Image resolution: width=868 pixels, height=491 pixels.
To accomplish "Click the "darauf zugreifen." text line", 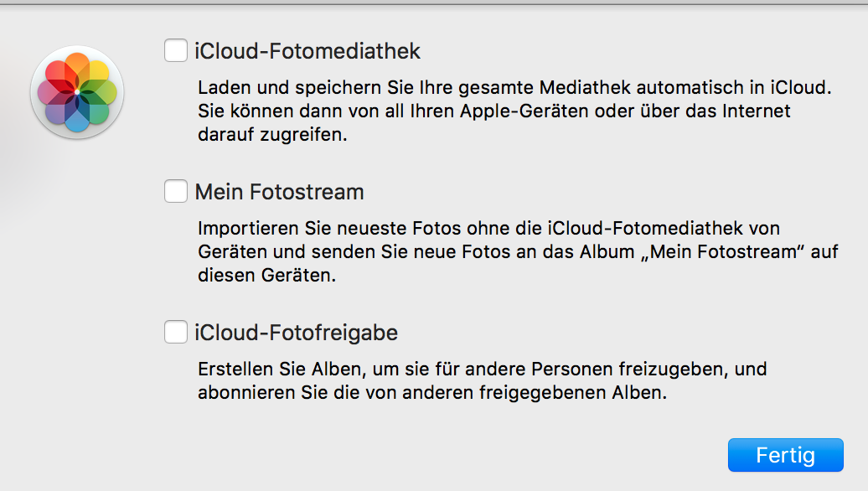I will click(x=271, y=135).
